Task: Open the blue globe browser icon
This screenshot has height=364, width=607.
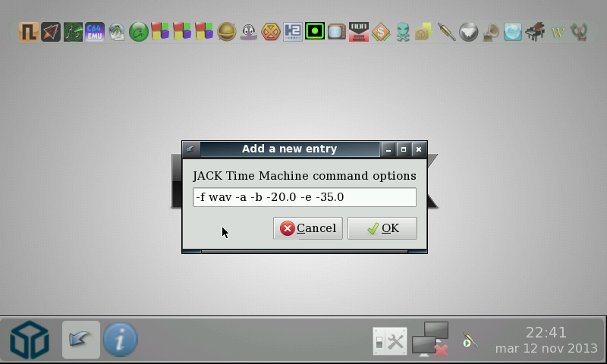Action: [x=513, y=32]
